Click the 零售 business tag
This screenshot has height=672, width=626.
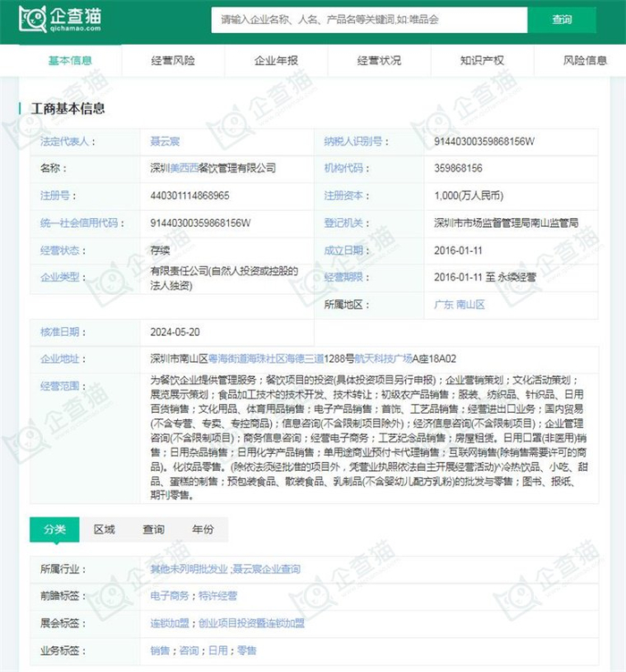tap(247, 651)
